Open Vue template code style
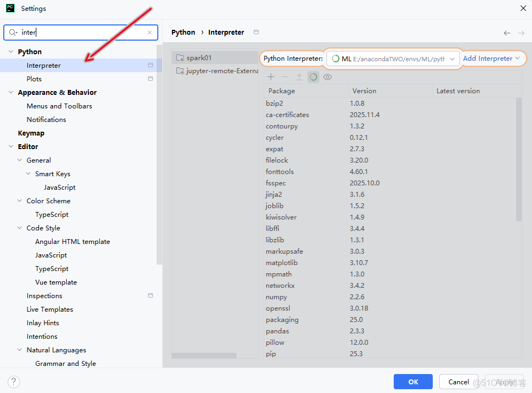532x393 pixels. point(56,282)
